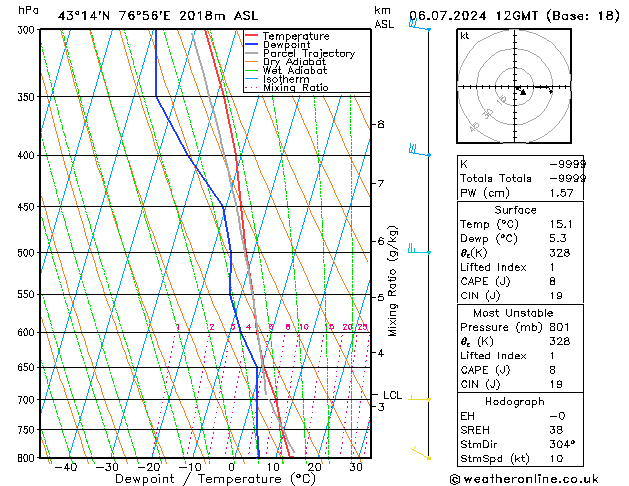
Task: Click the yellow wind barb at 700 hPa
Action: click(419, 399)
